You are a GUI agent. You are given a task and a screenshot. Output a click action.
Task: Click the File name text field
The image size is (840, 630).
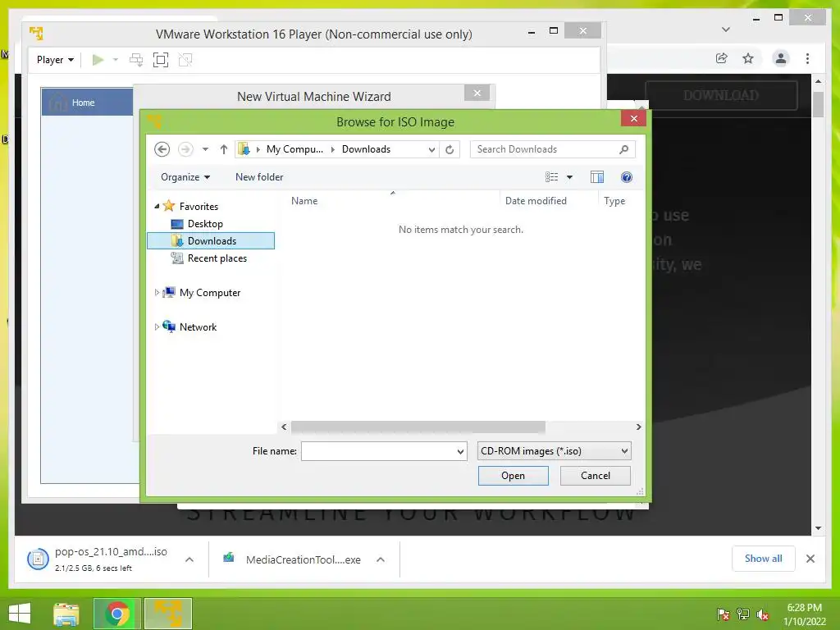coord(384,451)
